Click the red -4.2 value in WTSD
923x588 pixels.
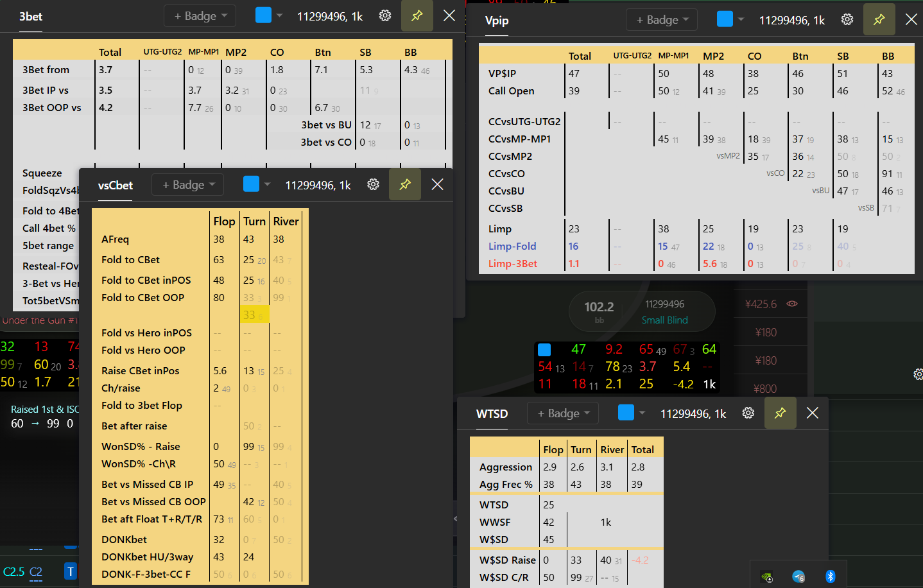pyautogui.click(x=640, y=560)
